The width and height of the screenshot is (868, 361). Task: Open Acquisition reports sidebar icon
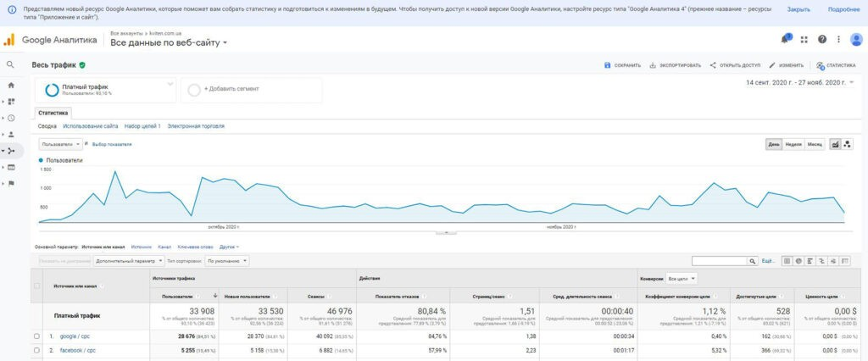click(11, 151)
